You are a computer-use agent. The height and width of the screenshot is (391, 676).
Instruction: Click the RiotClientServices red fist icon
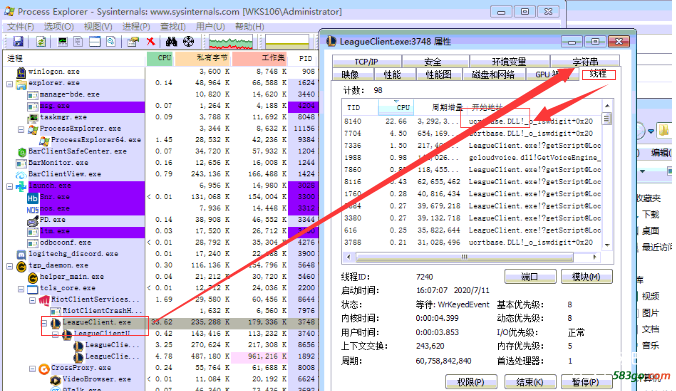44,300
